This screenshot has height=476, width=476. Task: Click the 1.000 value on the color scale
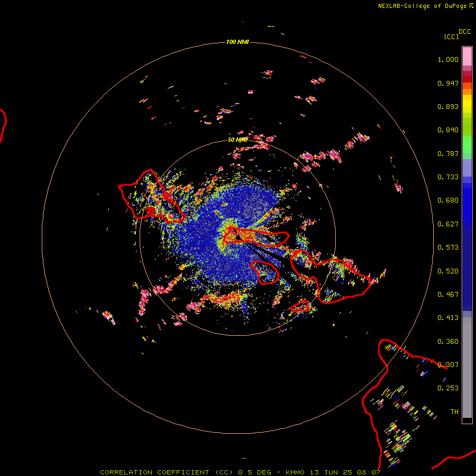tap(448, 59)
